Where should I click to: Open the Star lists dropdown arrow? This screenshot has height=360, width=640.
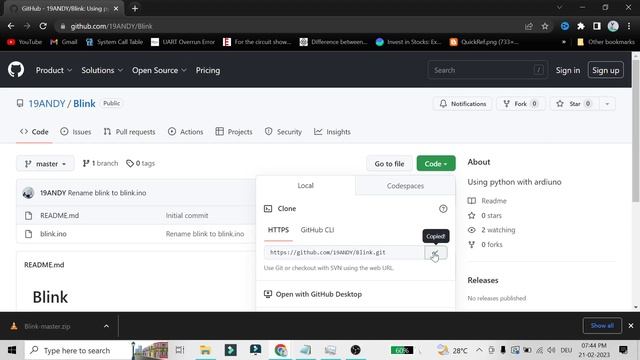point(607,104)
